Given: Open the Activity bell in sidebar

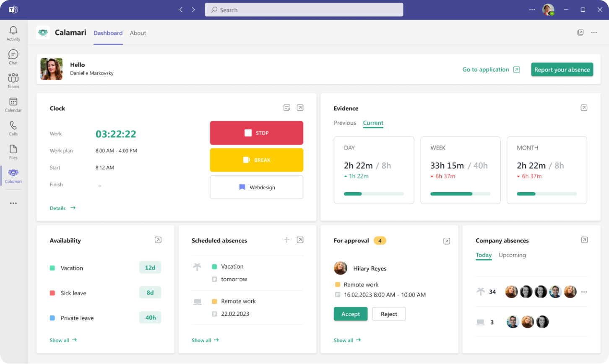Looking at the screenshot, I should (13, 34).
